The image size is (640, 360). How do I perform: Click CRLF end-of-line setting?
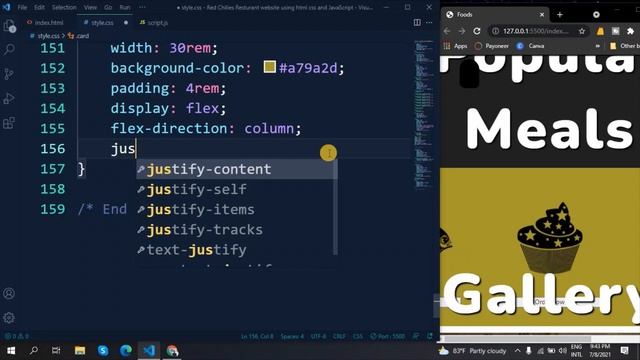[339, 336]
